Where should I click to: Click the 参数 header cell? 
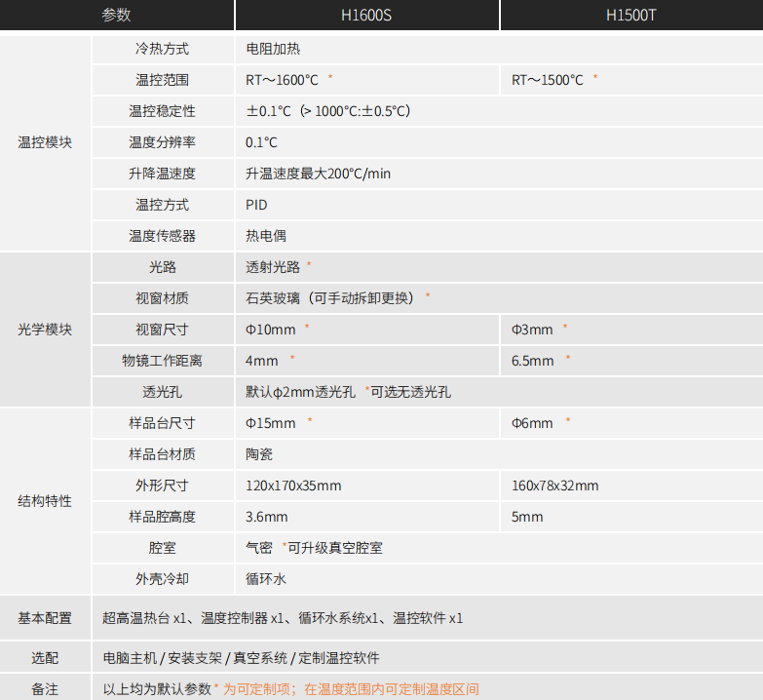(x=116, y=15)
